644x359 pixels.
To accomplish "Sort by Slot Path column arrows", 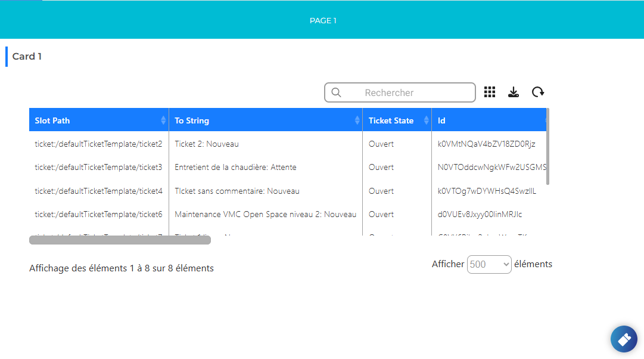I will coord(163,120).
